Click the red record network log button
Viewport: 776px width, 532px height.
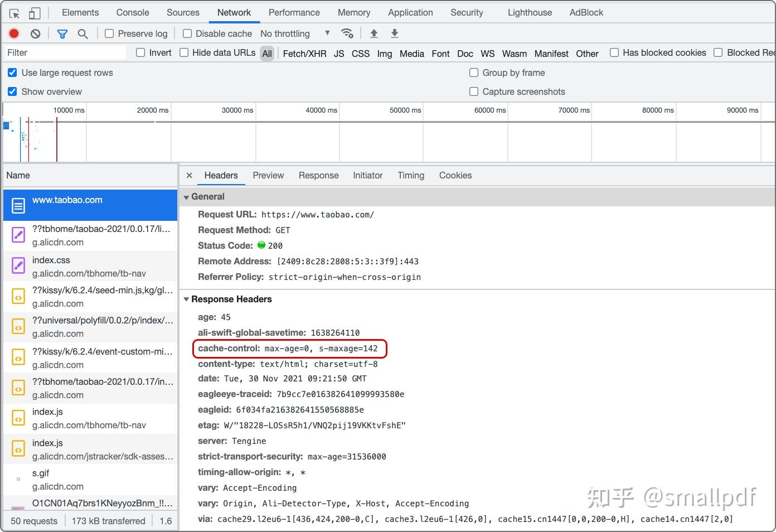(x=13, y=33)
